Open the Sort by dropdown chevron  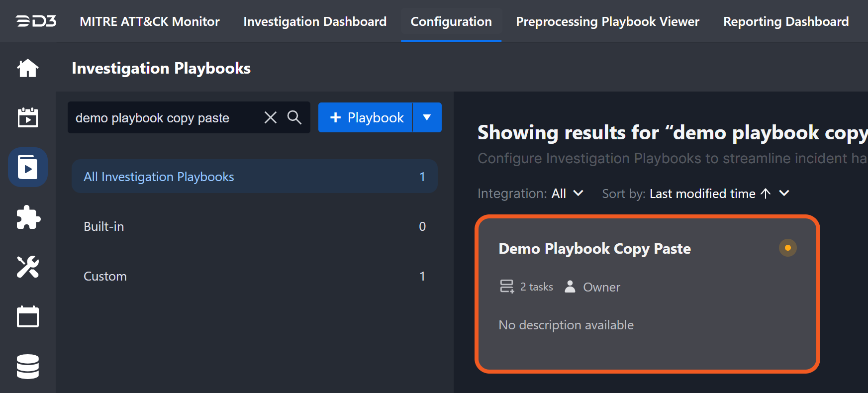pyautogui.click(x=784, y=194)
